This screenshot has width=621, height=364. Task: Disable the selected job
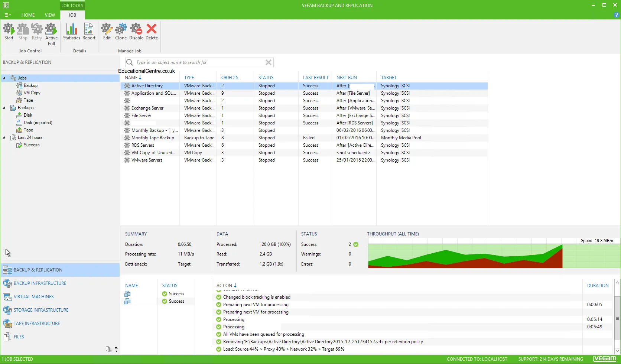[136, 32]
